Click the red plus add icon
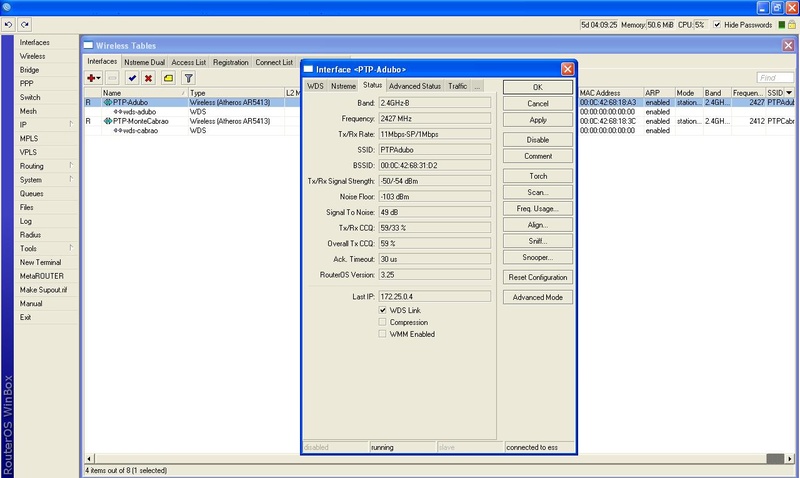The image size is (800, 478). [93, 77]
